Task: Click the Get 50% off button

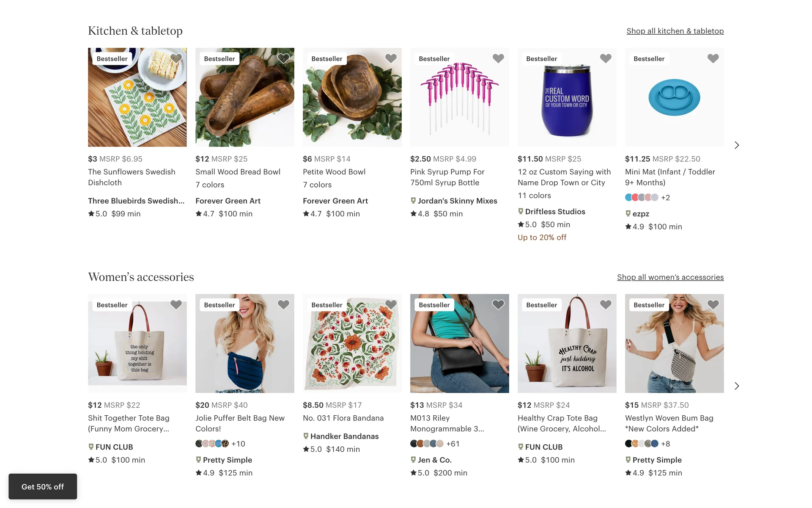Action: [43, 487]
